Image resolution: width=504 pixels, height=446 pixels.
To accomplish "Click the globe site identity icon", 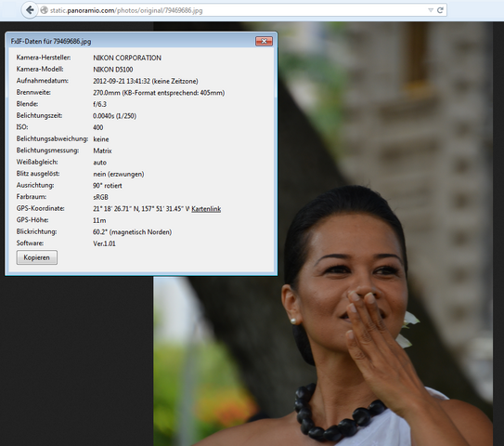I will [44, 10].
